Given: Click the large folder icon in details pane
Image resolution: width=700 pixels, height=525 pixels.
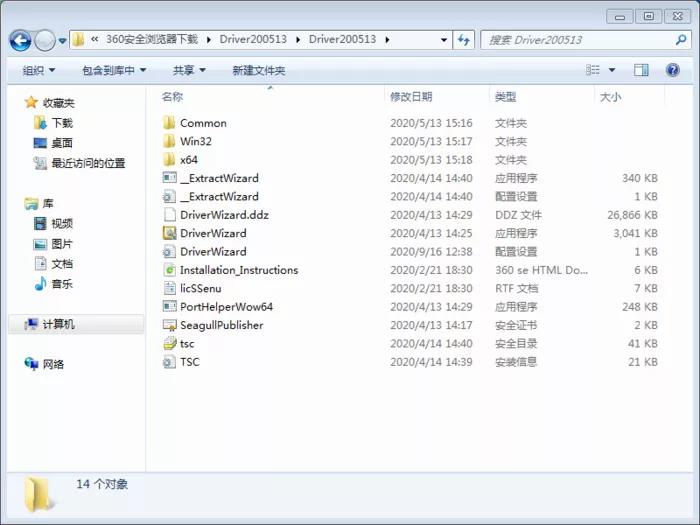Looking at the screenshot, I should coord(39,494).
